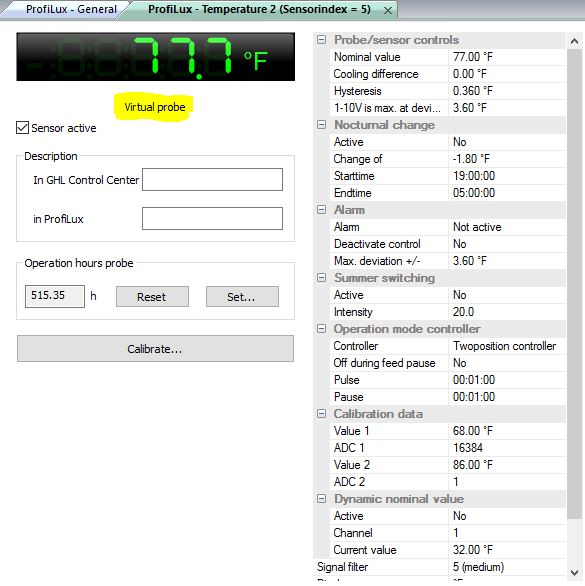The height and width of the screenshot is (586, 585).
Task: Select the Max. deviation +/- 3.60 °F value
Action: tap(507, 261)
